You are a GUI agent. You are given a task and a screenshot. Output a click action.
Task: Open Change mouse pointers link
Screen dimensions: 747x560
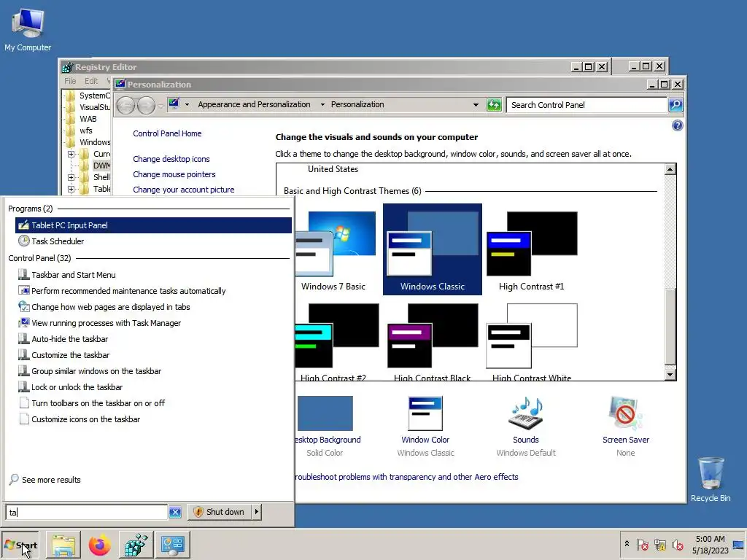pos(174,174)
